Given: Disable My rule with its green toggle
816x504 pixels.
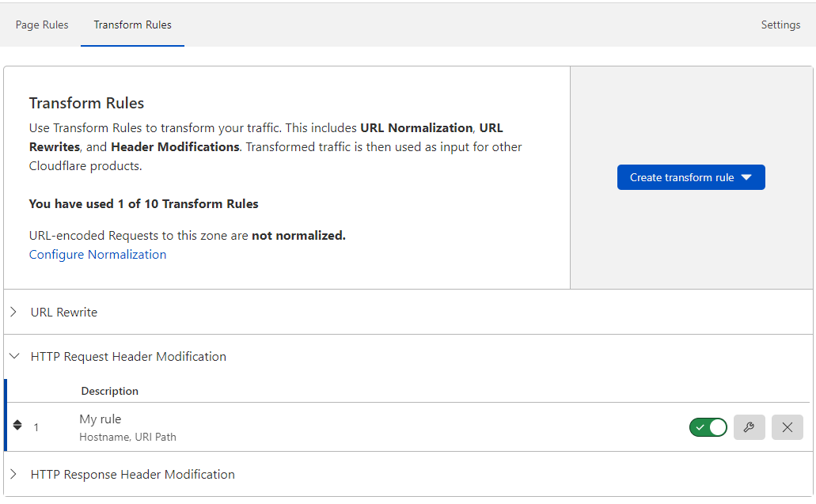Looking at the screenshot, I should click(708, 426).
